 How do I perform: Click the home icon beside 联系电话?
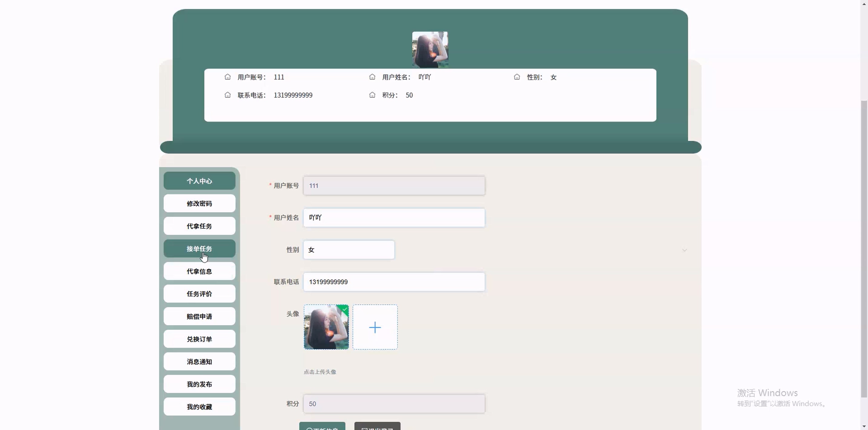228,95
